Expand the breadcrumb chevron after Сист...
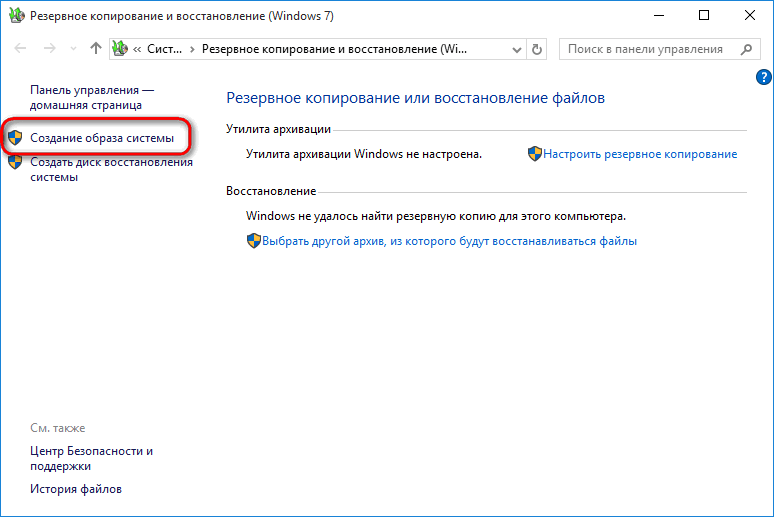 (x=192, y=49)
